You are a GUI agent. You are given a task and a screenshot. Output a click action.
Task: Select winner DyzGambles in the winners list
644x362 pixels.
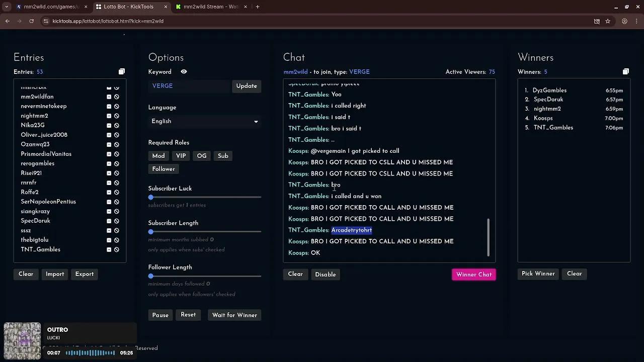pyautogui.click(x=549, y=90)
